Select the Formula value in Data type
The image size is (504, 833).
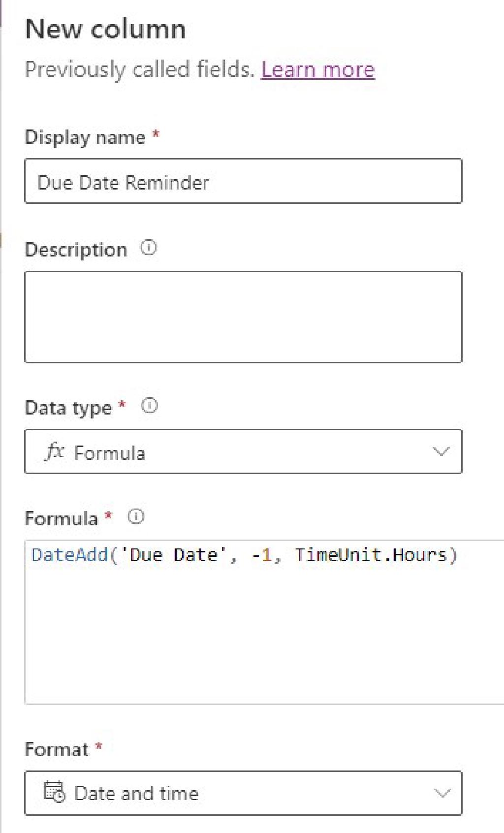(x=109, y=452)
